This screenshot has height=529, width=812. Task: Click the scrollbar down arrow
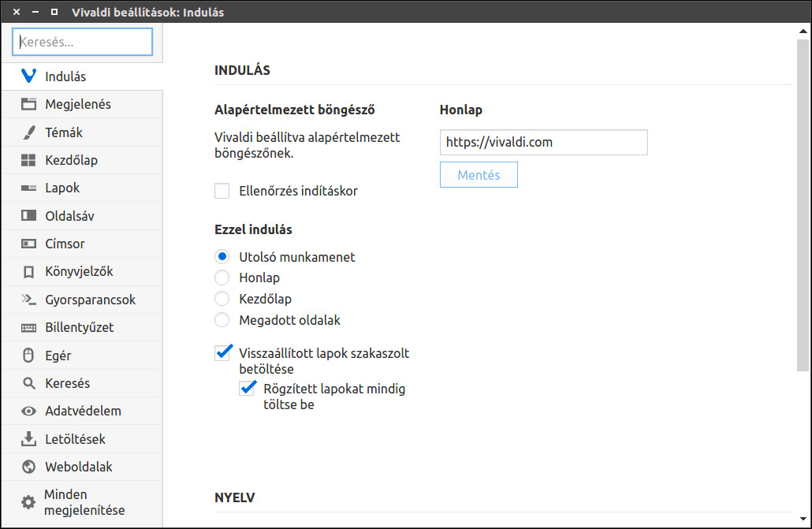(803, 518)
